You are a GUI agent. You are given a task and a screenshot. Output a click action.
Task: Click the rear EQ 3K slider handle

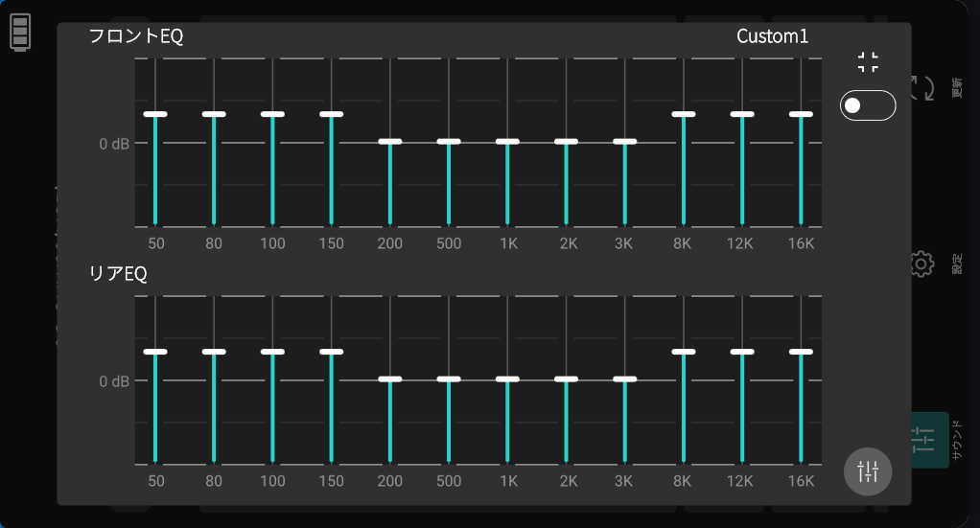click(624, 379)
